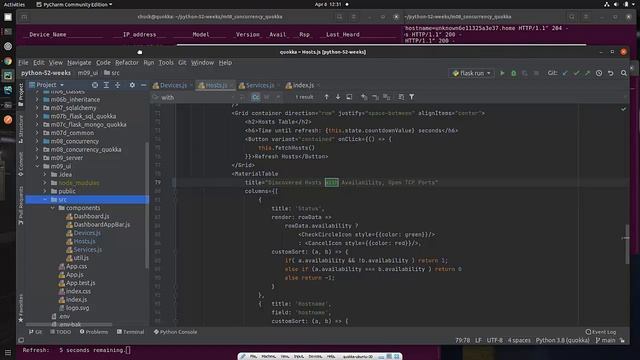The width and height of the screenshot is (640, 360).
Task: Toggle read-only lock in status bar
Action: (x=622, y=340)
